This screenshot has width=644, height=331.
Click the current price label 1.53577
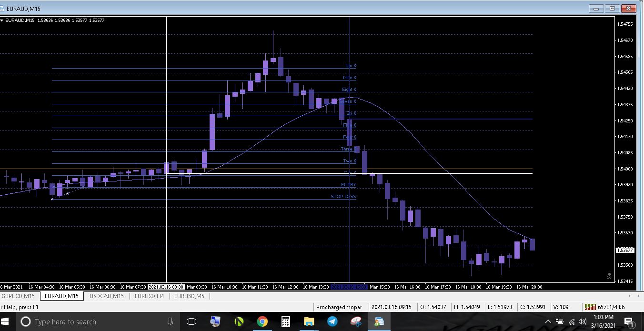[x=624, y=250]
